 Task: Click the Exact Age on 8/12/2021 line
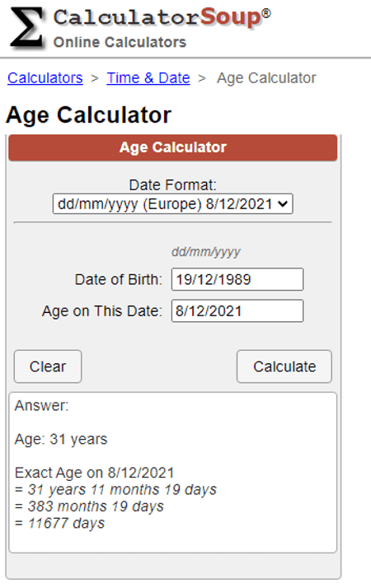pos(94,473)
